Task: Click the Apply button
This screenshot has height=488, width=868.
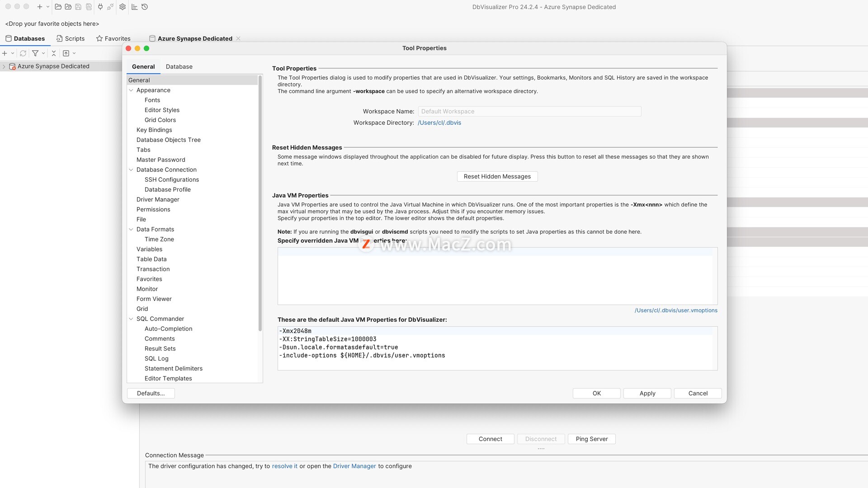Action: click(647, 394)
